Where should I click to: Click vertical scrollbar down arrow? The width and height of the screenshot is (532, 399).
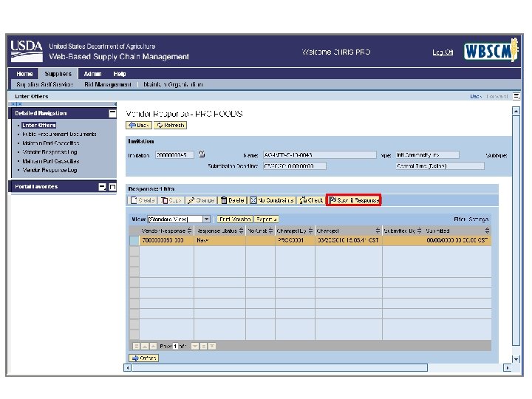tap(516, 359)
